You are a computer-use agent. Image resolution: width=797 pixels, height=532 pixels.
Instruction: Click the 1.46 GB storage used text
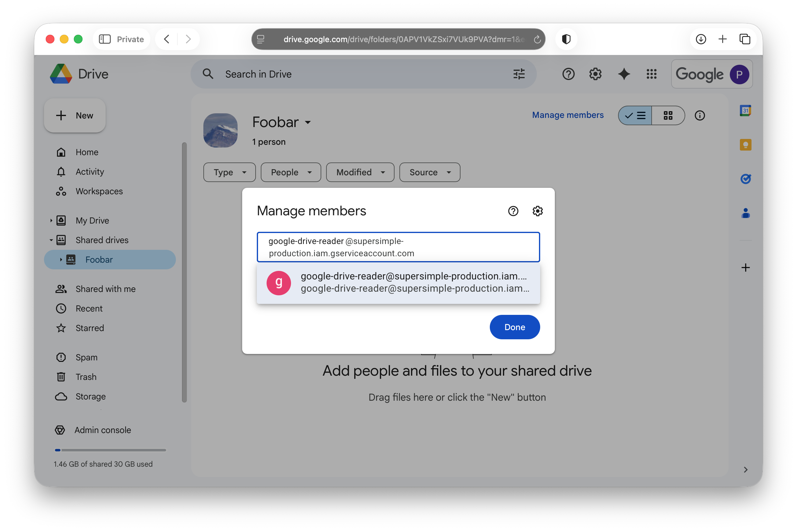click(103, 464)
